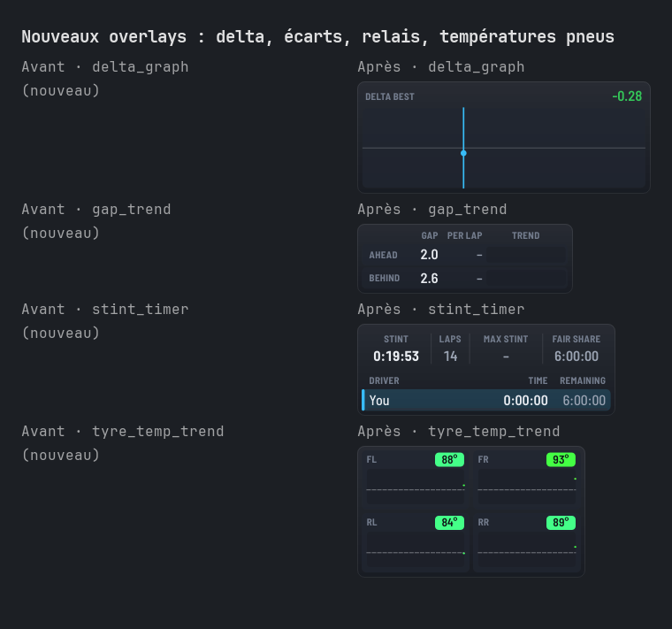Click the DRIVER column header
This screenshot has height=629, width=672.
(x=384, y=380)
